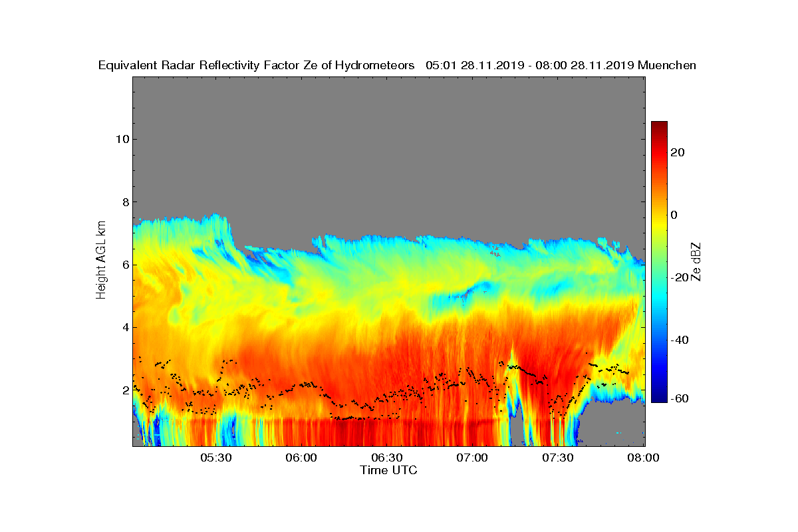Click the 06:30 time tick label
This screenshot has width=798, height=532.
pyautogui.click(x=387, y=458)
